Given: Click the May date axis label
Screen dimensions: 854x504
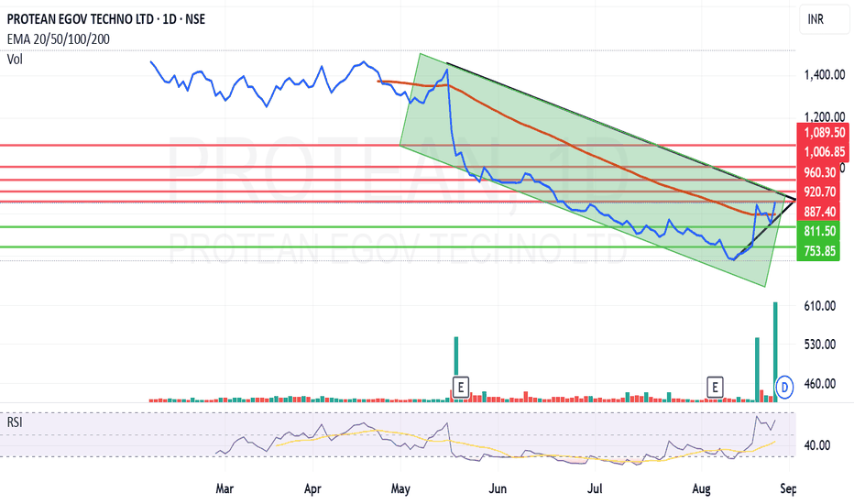Looking at the screenshot, I should 400,488.
